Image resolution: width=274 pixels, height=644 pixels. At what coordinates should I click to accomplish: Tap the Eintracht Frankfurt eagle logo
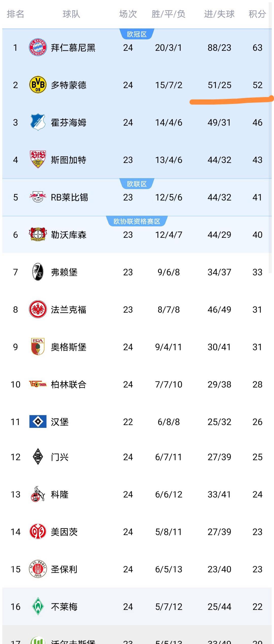tap(38, 309)
